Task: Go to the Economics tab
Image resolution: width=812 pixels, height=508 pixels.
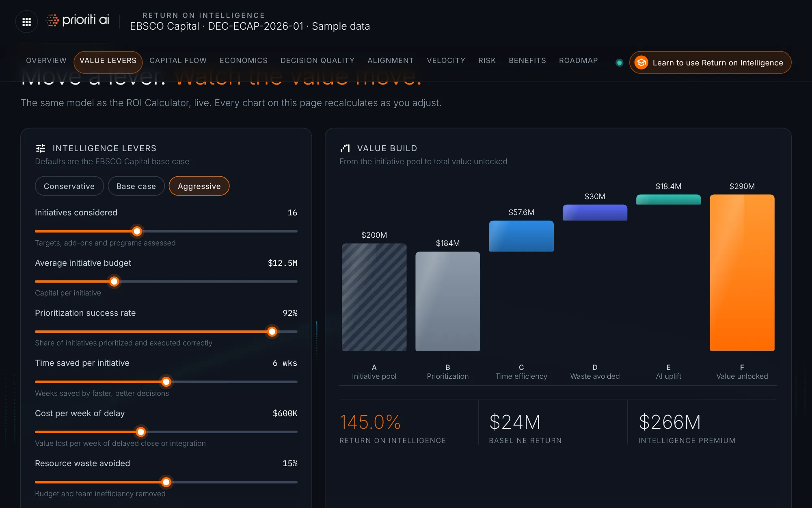Action: [x=244, y=61]
